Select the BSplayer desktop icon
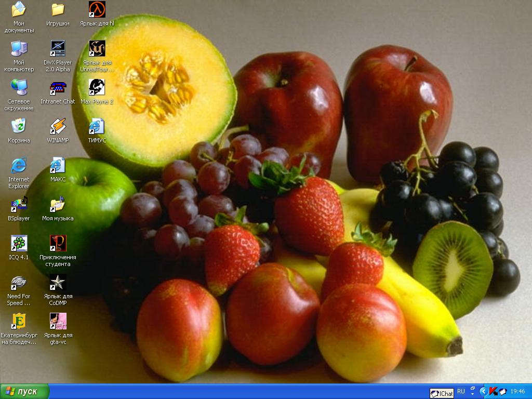The height and width of the screenshot is (399, 532). point(19,204)
